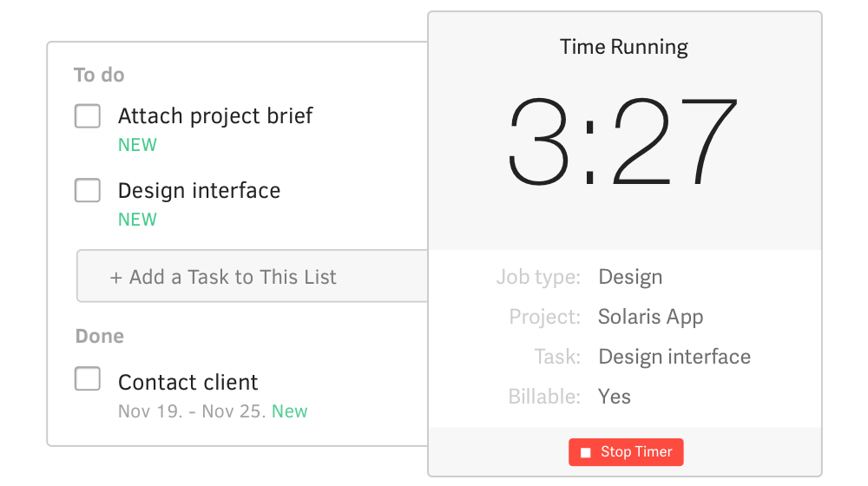868x486 pixels.
Task: Toggle the Contact client checkbox
Action: tap(88, 379)
